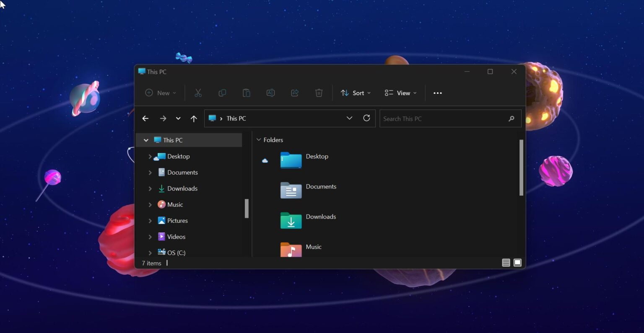The height and width of the screenshot is (333, 644).
Task: Expand Documents in the sidebar tree
Action: (150, 172)
